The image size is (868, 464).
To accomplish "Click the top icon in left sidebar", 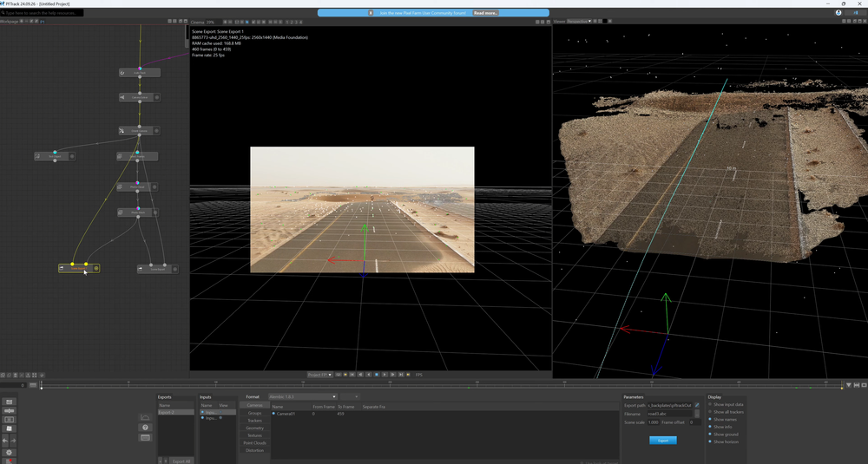I will (x=9, y=402).
